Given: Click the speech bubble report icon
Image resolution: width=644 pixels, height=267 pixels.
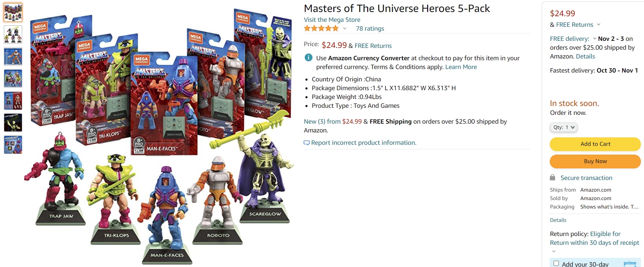Looking at the screenshot, I should 306,143.
